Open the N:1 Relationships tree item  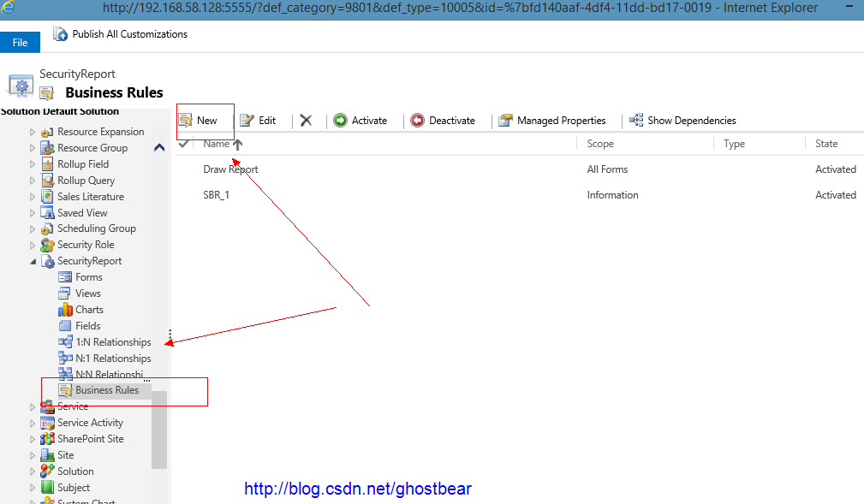[x=113, y=358]
